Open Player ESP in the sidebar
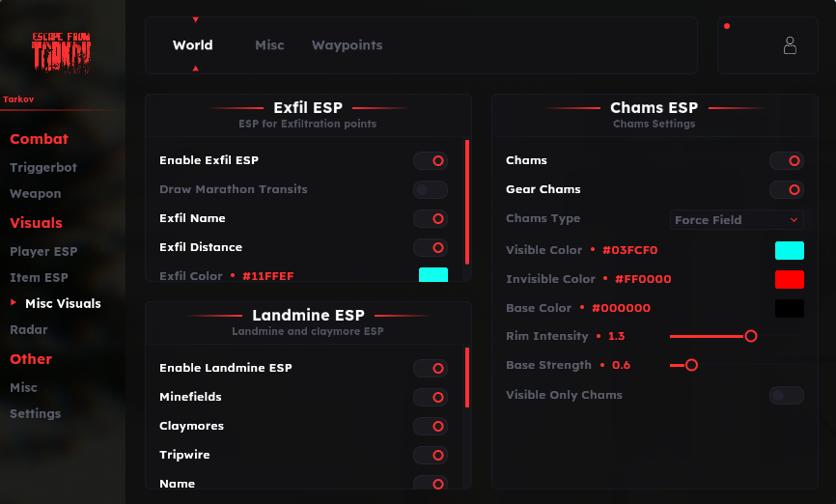 pyautogui.click(x=43, y=252)
